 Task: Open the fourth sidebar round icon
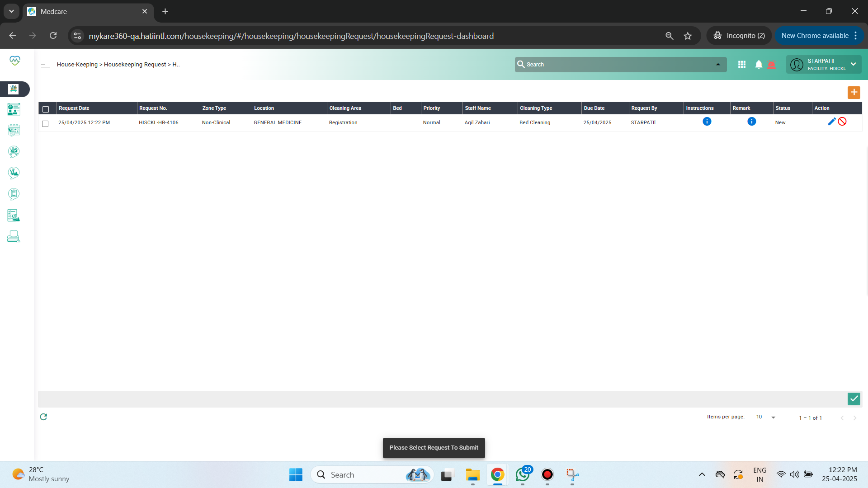tap(14, 151)
